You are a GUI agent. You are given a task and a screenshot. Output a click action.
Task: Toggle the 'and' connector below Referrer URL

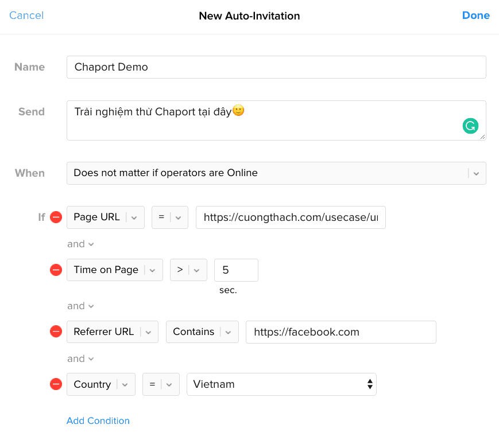pos(80,359)
